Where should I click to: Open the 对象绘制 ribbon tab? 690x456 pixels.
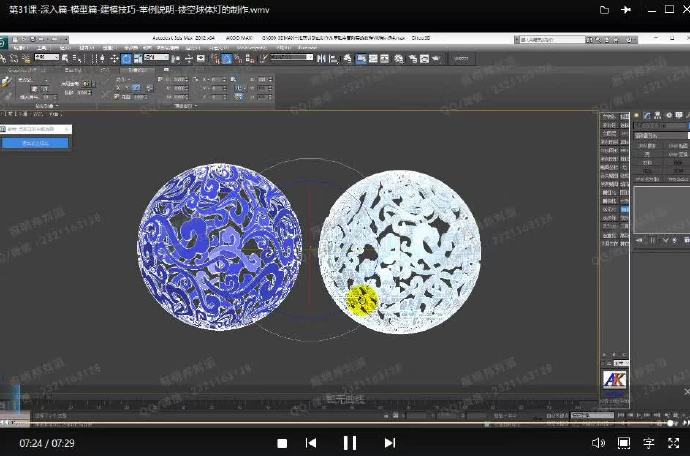pyautogui.click(x=137, y=70)
